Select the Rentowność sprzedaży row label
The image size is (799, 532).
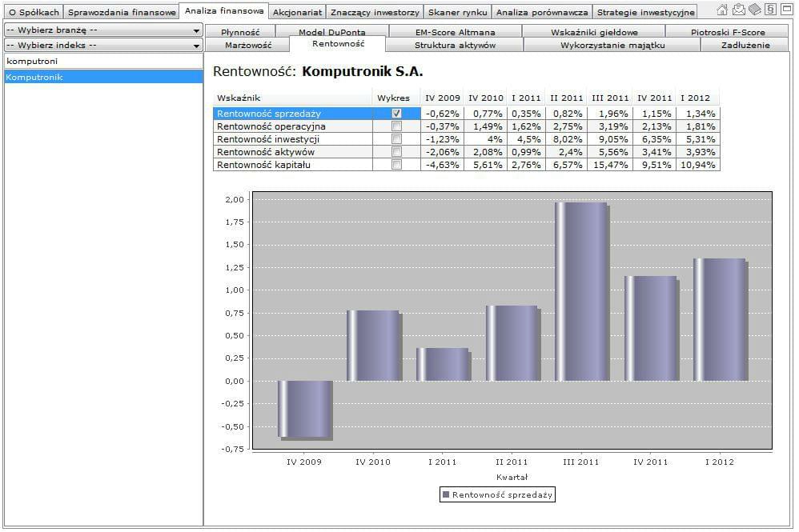coord(268,114)
